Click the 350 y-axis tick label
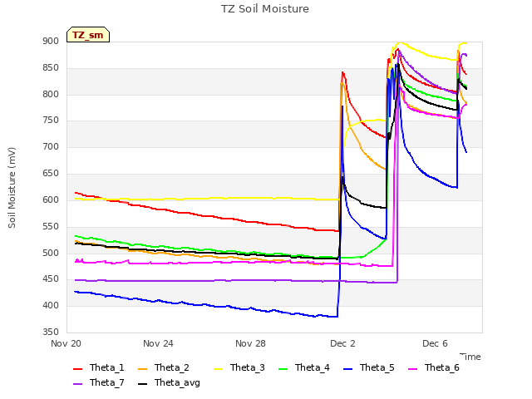 coord(51,332)
